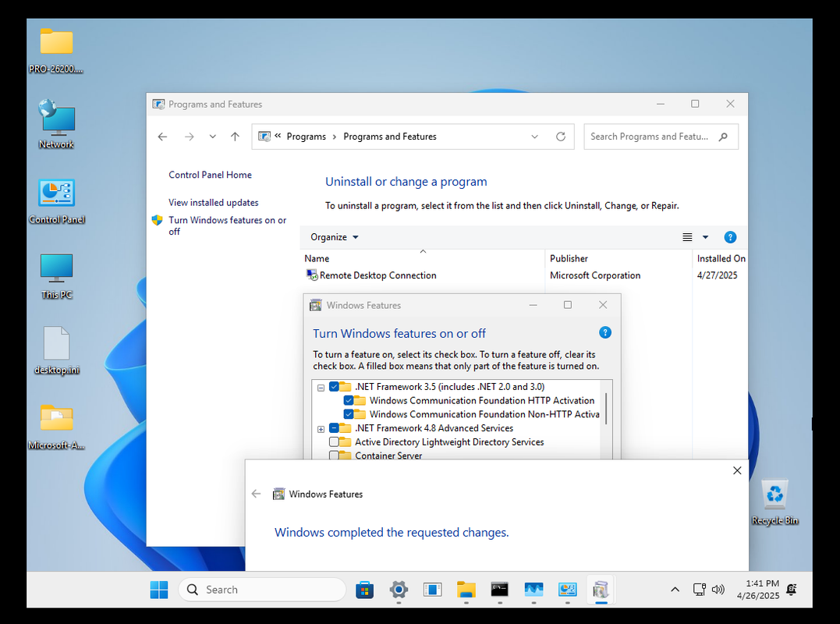This screenshot has width=840, height=624.
Task: Open help in Programs and Features toolbar
Action: 730,237
